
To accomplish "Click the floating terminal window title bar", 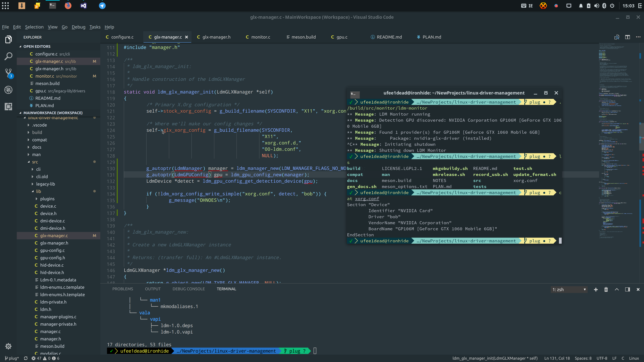I will (x=454, y=93).
